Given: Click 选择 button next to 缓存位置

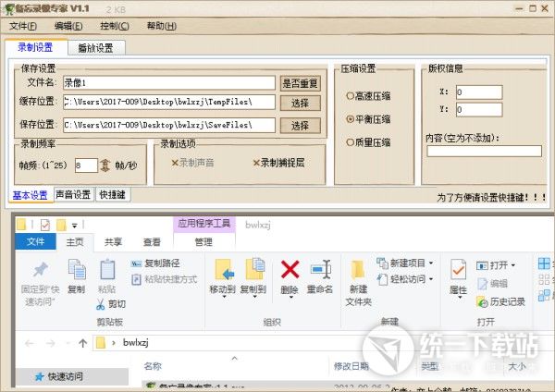Looking at the screenshot, I should pos(300,103).
